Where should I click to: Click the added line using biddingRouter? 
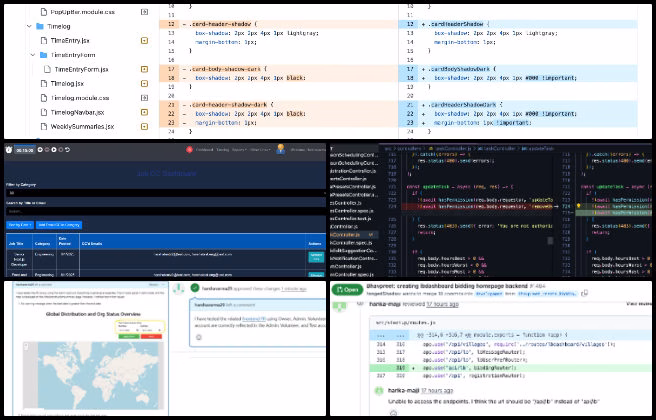(510, 368)
